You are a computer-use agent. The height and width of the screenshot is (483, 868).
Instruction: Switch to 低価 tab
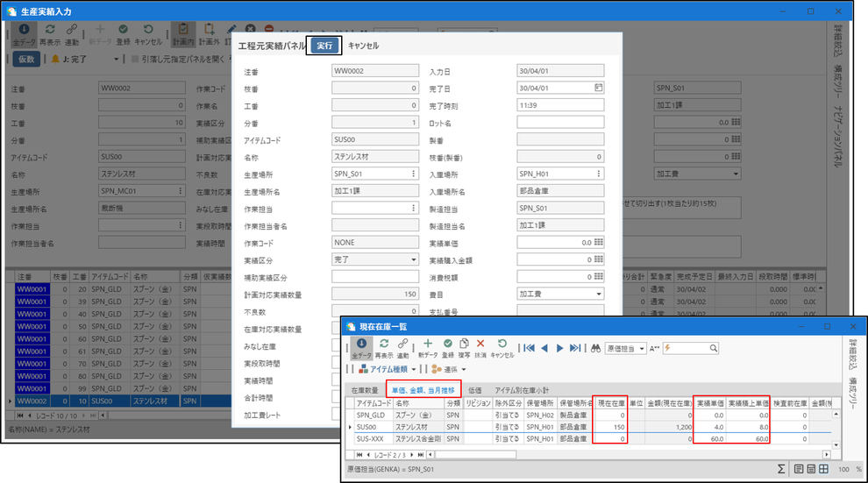click(x=475, y=390)
